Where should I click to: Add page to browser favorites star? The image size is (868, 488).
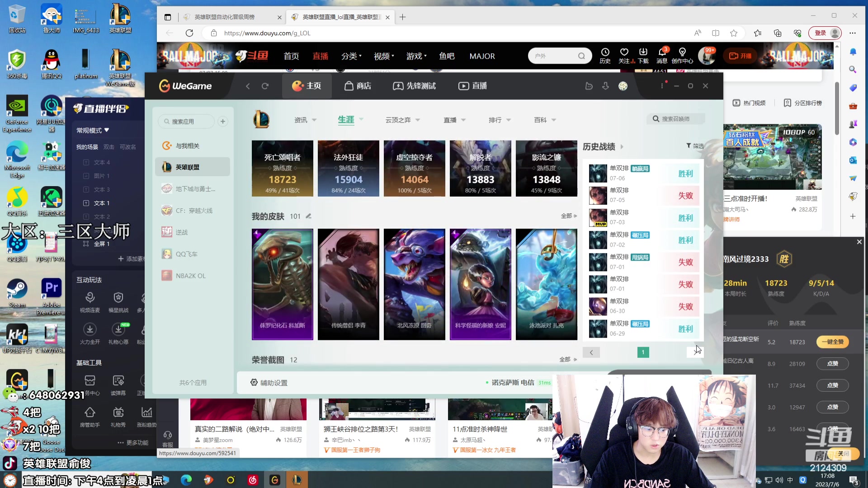(734, 33)
